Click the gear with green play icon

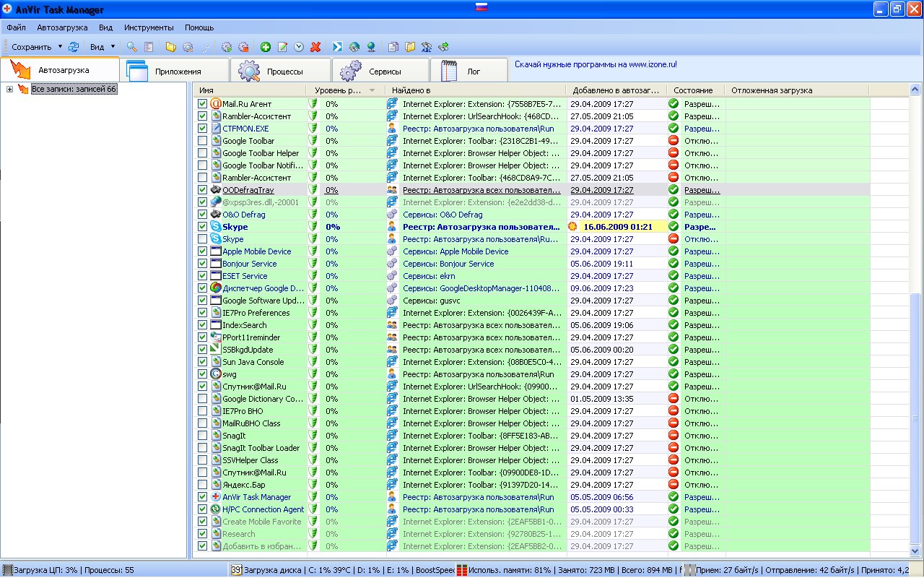coord(227,47)
